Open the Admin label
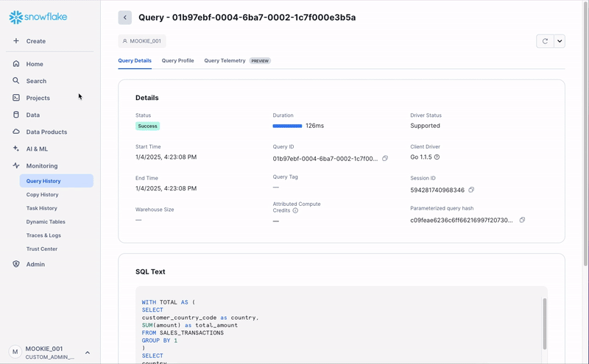This screenshot has height=364, width=589. (x=35, y=264)
